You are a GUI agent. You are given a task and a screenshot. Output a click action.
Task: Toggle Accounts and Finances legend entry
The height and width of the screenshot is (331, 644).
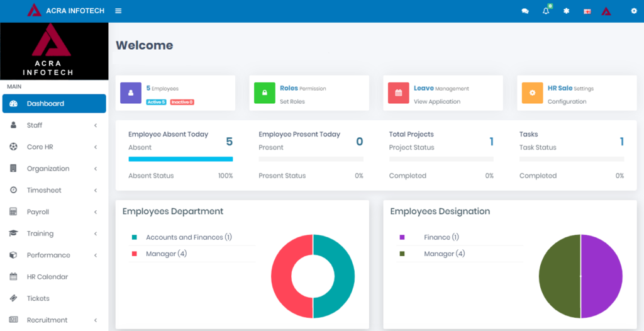pyautogui.click(x=188, y=237)
